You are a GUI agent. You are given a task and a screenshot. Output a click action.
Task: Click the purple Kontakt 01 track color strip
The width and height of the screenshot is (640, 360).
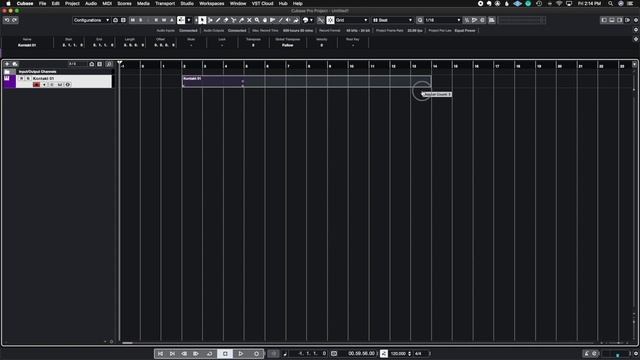pyautogui.click(x=9, y=81)
